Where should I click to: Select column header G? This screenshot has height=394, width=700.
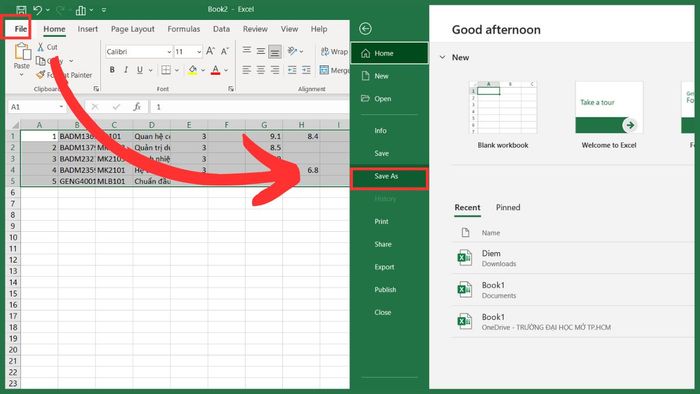(264, 125)
